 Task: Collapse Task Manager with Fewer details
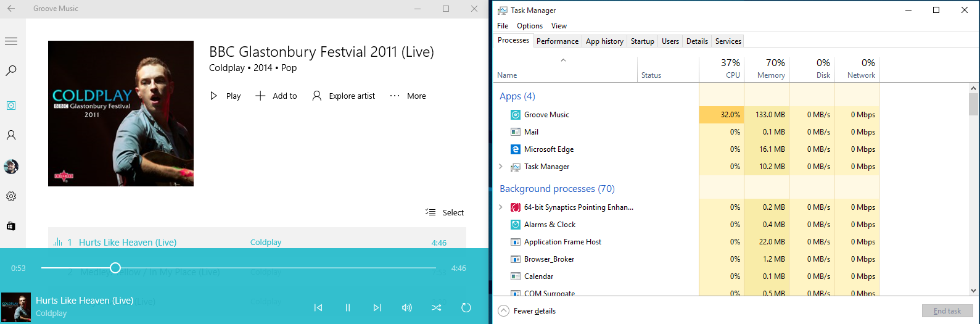coord(527,311)
